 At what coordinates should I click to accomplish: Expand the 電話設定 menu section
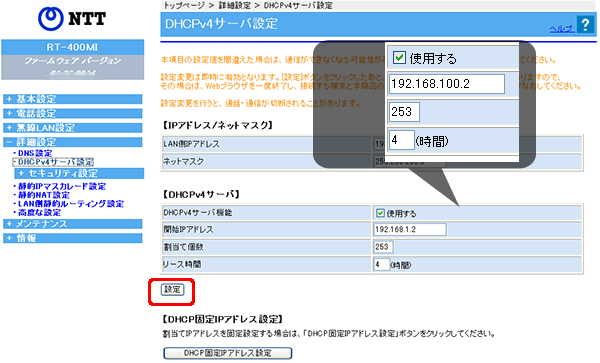(73, 113)
